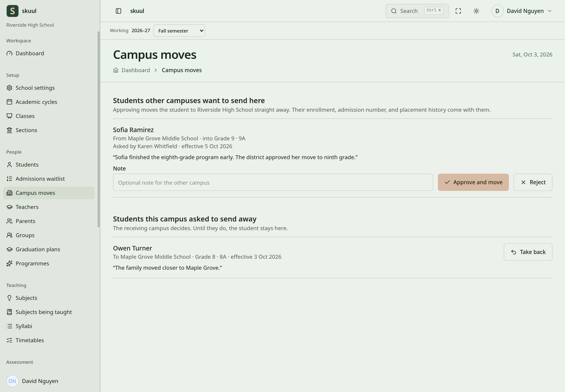The width and height of the screenshot is (565, 392).
Task: Open Parents people icon
Action: (x=9, y=221)
